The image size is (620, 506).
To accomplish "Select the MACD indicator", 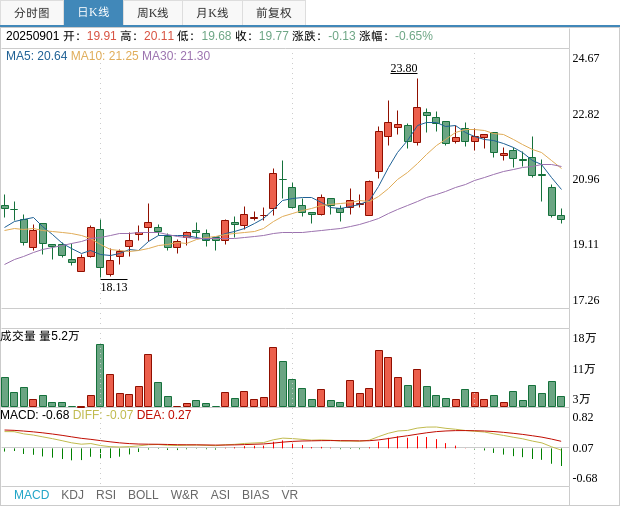I will [32, 495].
